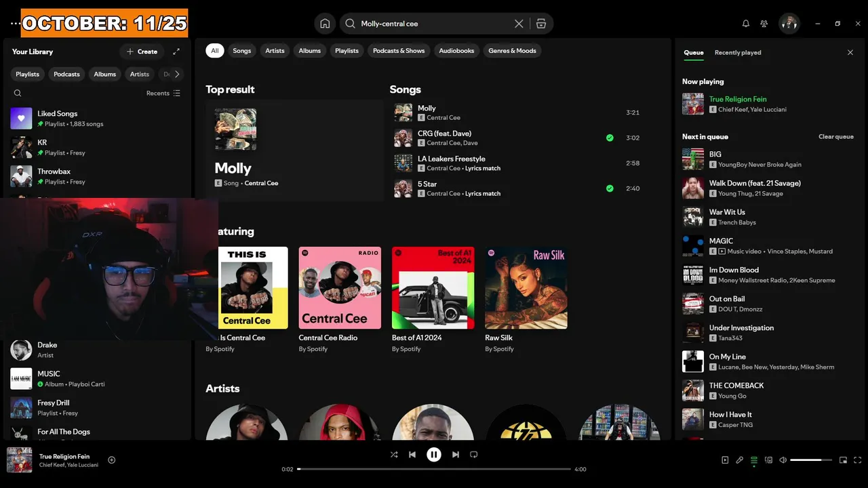Viewport: 868px width, 488px height.
Task: Open the Now Playing view
Action: pyautogui.click(x=725, y=460)
